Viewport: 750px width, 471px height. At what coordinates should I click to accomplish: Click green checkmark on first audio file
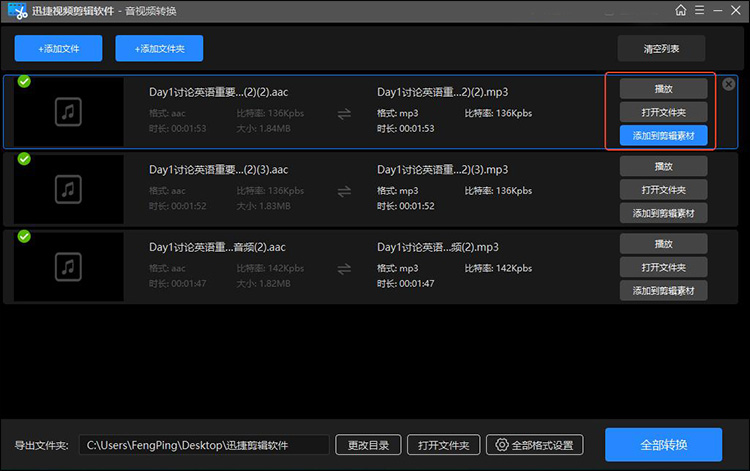click(x=24, y=81)
